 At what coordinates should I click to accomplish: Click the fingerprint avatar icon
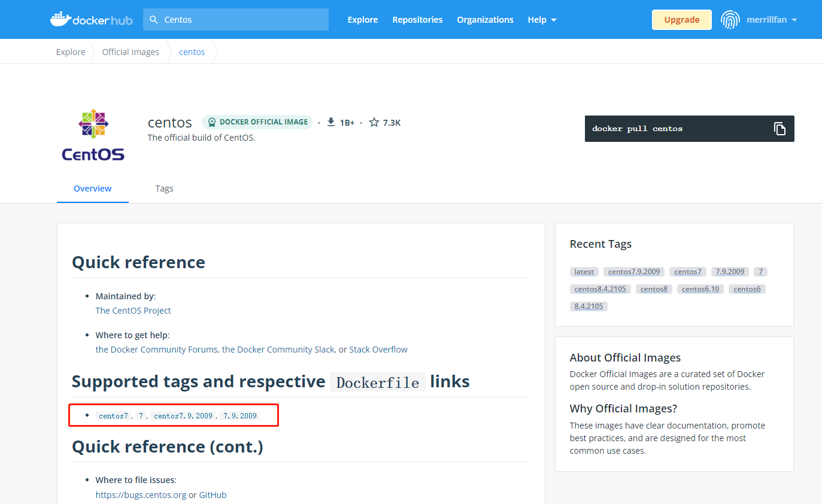pos(730,20)
